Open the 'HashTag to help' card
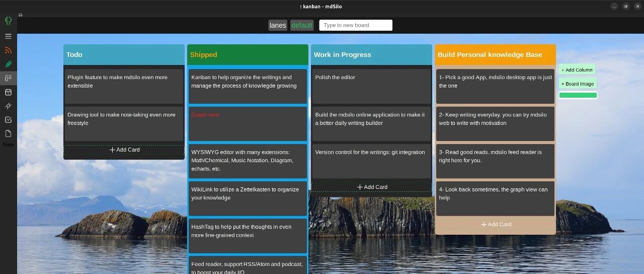Screen dimensions: 644x274 point(248,236)
